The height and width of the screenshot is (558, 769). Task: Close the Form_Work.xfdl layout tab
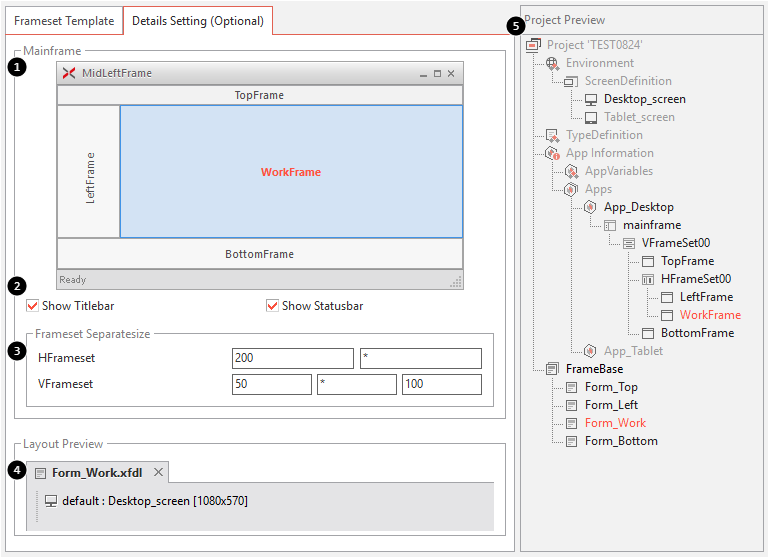(x=158, y=472)
